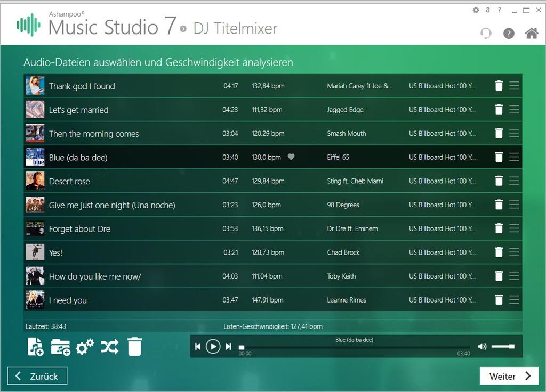Click drag handle of 'I need you'
Screen dimensions: 546x392
[x=514, y=300]
